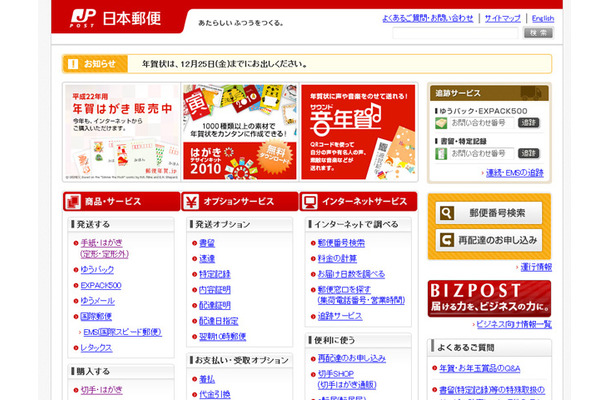Open 再配達のお申し込み link under 便利に使う
Image resolution: width=610 pixels, height=400 pixels.
pos(352,358)
